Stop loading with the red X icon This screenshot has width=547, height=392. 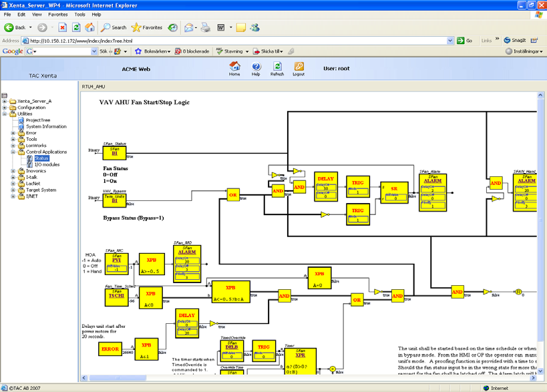click(62, 27)
